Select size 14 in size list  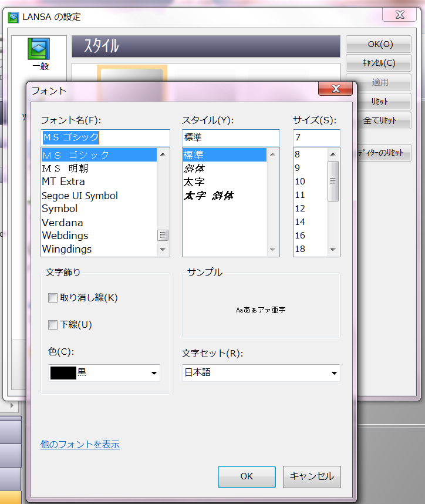(x=311, y=222)
